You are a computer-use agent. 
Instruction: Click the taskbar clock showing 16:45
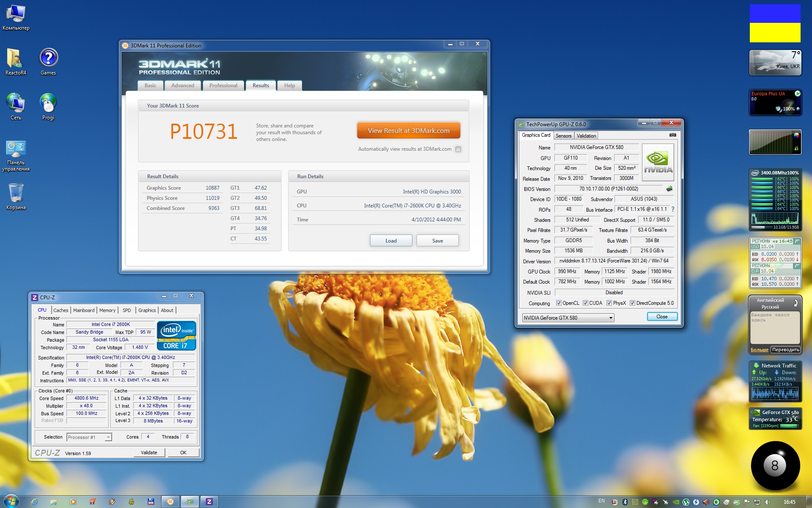click(789, 502)
